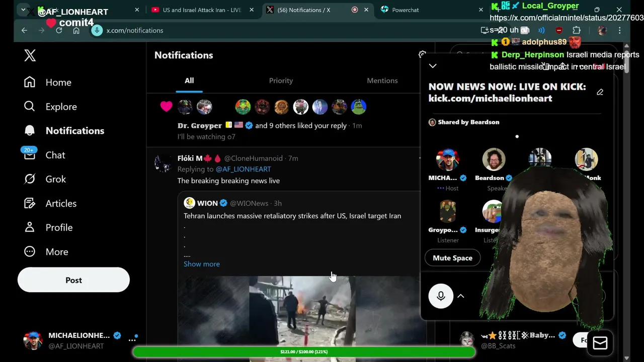Collapse the Space panel chevron
The image size is (644, 362).
(433, 66)
